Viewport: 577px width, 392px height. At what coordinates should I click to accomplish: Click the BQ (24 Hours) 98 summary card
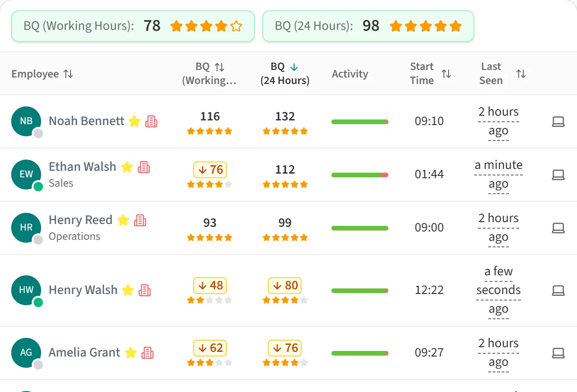pyautogui.click(x=368, y=26)
